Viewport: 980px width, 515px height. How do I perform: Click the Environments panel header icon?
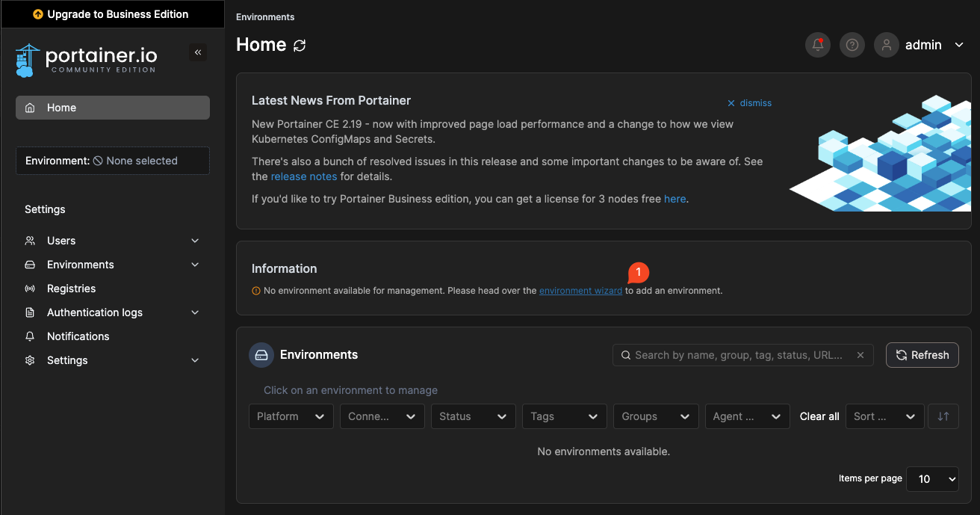click(x=261, y=355)
